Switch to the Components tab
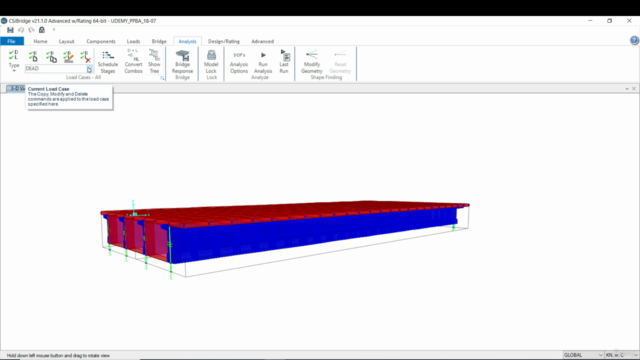Image resolution: width=640 pixels, height=360 pixels. pos(101,41)
